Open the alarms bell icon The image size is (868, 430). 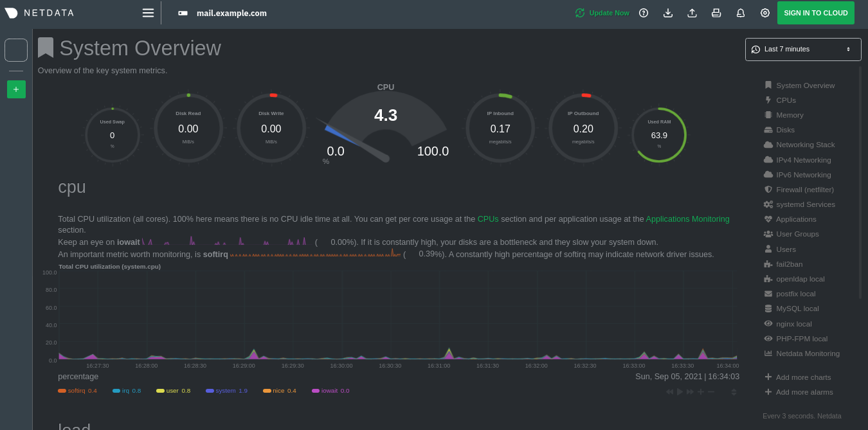click(741, 13)
